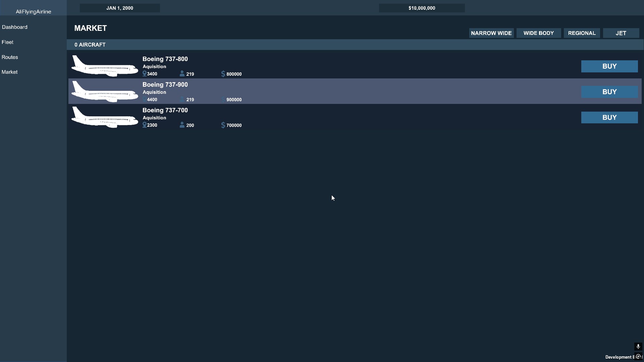Click the passenger icon for 737-900
Image resolution: width=644 pixels, height=362 pixels.
182,100
